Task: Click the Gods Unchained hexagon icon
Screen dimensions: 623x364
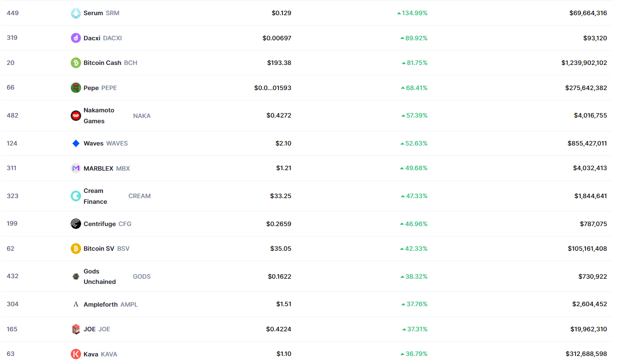Action: coord(76,276)
